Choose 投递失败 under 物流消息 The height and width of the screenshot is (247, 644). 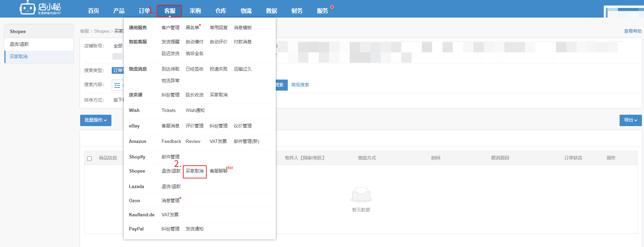click(x=219, y=69)
